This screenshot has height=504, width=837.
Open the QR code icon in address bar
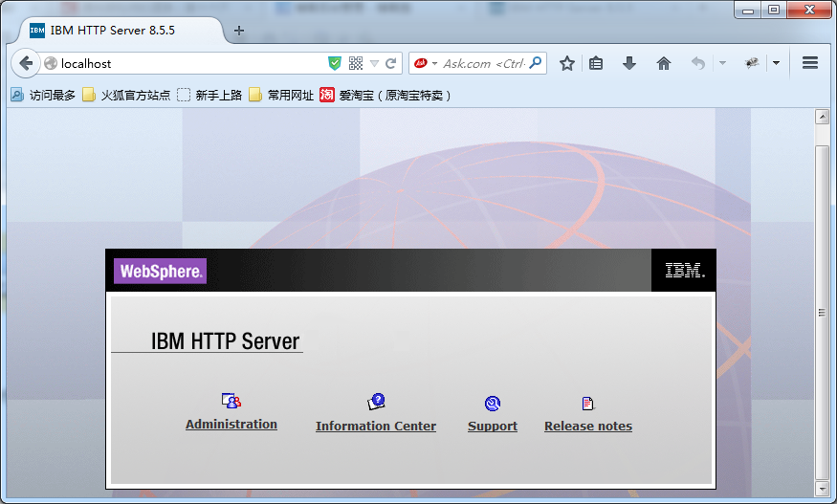click(x=356, y=63)
